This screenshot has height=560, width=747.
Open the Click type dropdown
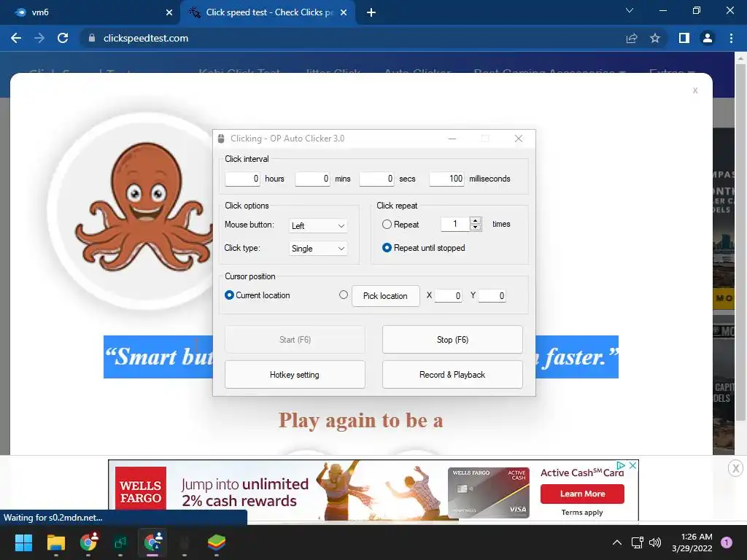tap(318, 248)
